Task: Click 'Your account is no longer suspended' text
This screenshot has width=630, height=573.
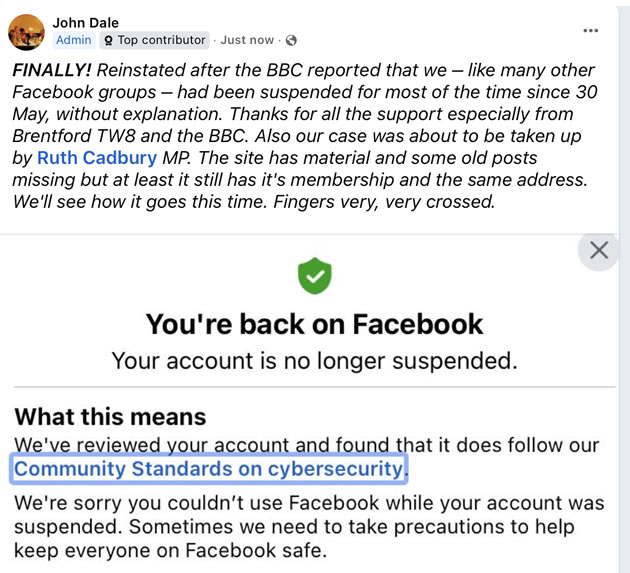Action: (314, 359)
